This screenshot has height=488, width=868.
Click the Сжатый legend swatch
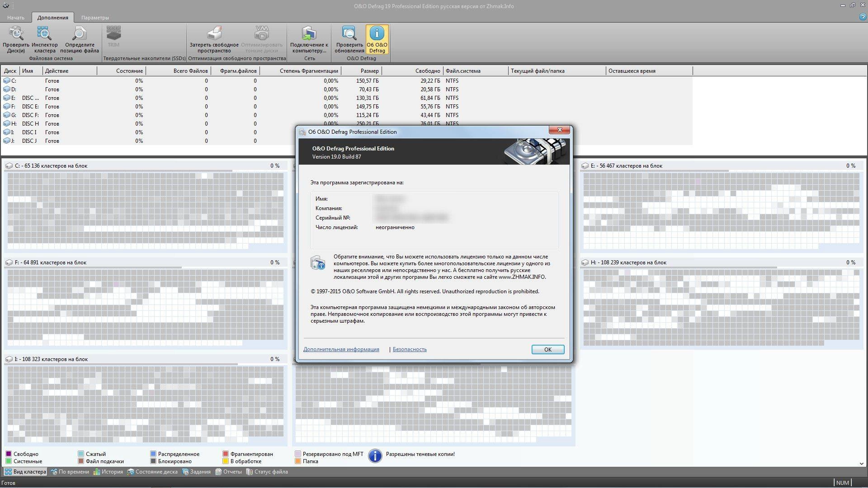[x=81, y=454]
